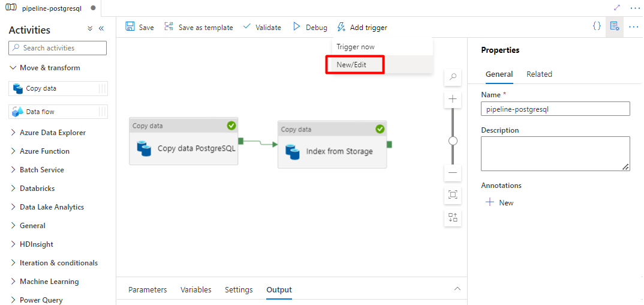Open tab bar ellipsis menu
Image resolution: width=644 pixels, height=305 pixels.
(634, 8)
